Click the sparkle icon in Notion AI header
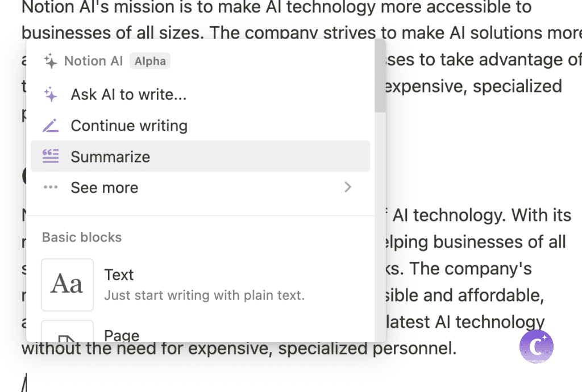 pyautogui.click(x=51, y=61)
